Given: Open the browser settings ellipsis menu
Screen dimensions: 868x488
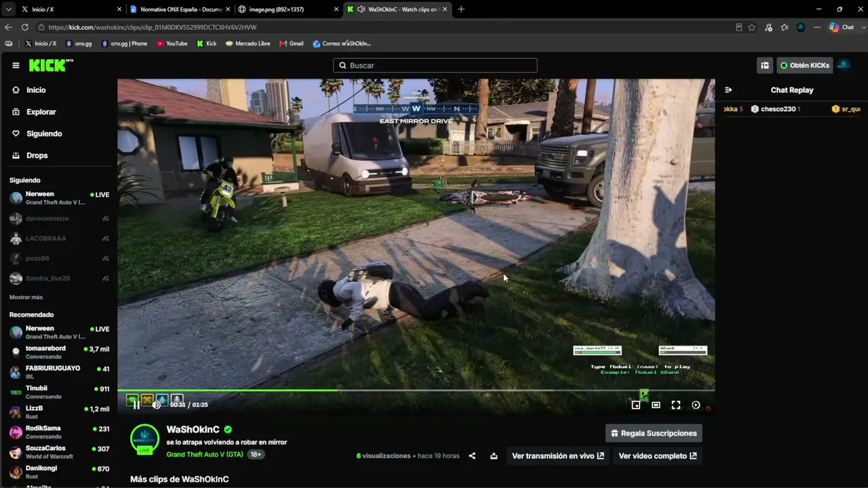Looking at the screenshot, I should [x=816, y=27].
